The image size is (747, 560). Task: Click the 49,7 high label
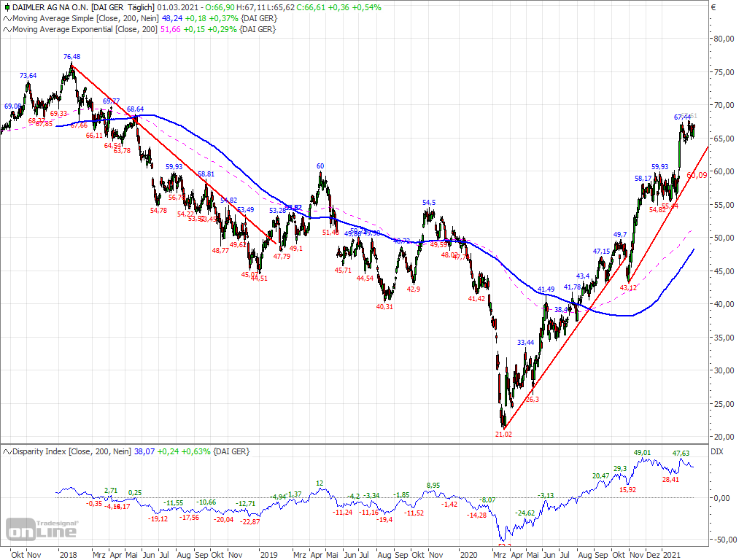click(x=620, y=235)
